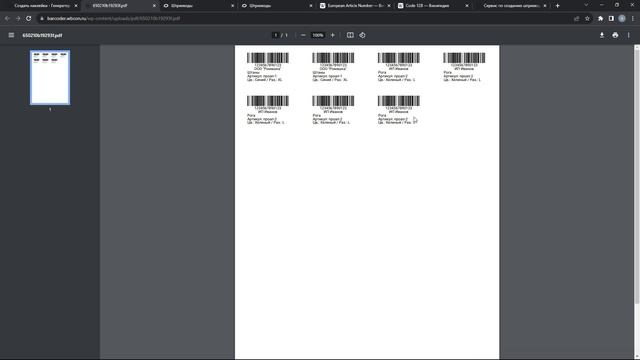
Task: Open the Chrome three-dot menu
Action: click(633, 18)
